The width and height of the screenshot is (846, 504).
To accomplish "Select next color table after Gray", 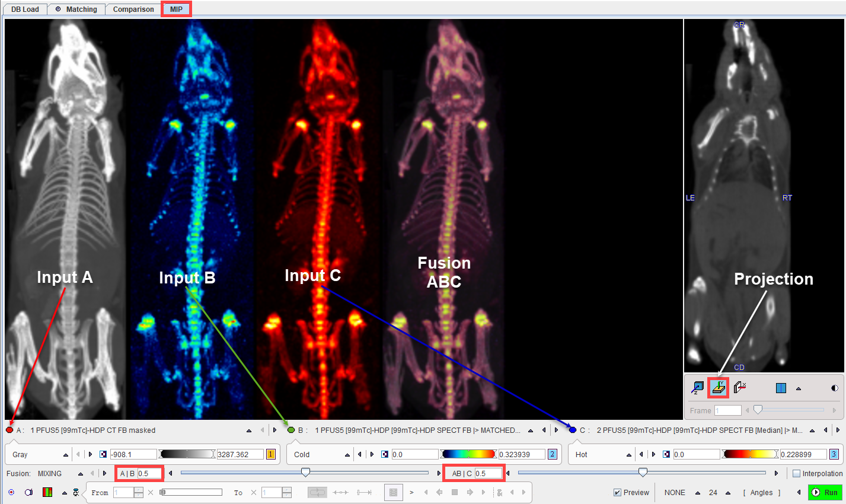I will 90,455.
